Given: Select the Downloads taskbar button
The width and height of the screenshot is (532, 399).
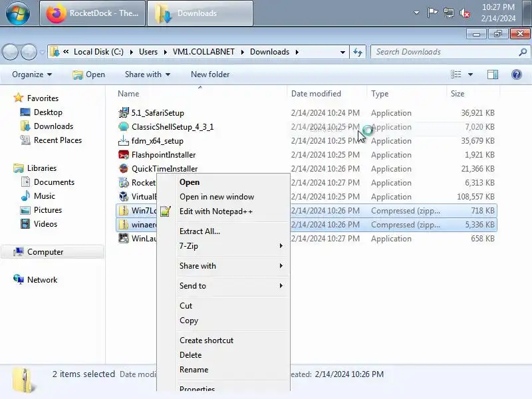Looking at the screenshot, I should [200, 13].
